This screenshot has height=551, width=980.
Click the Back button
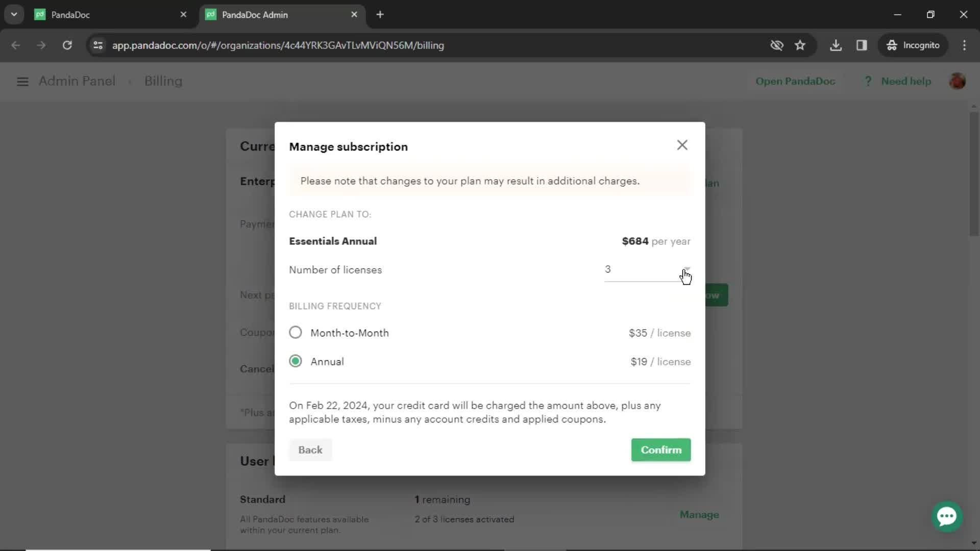(x=310, y=449)
